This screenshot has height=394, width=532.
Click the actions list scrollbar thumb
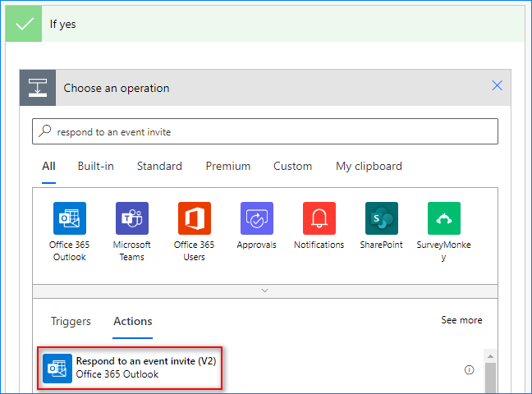pyautogui.click(x=490, y=378)
